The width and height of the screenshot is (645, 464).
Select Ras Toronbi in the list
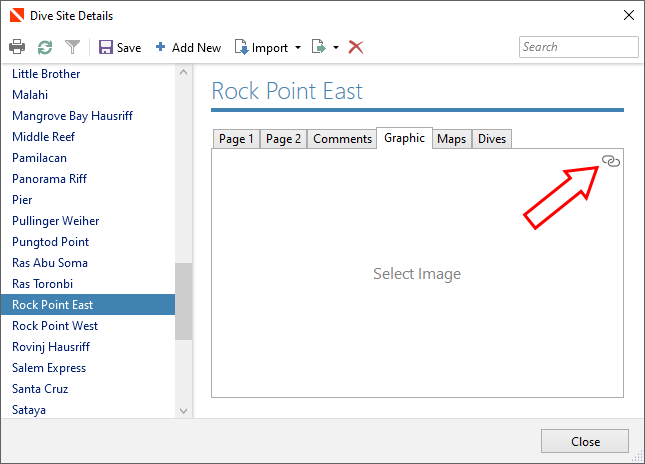point(88,283)
